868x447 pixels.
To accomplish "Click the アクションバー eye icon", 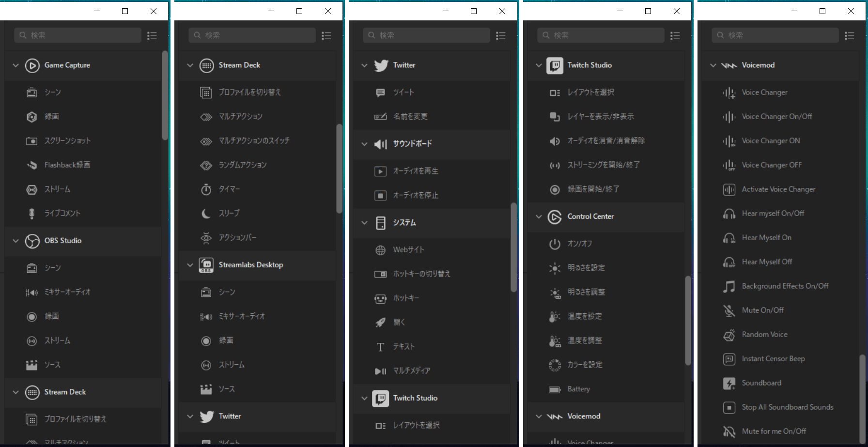I will tap(206, 238).
